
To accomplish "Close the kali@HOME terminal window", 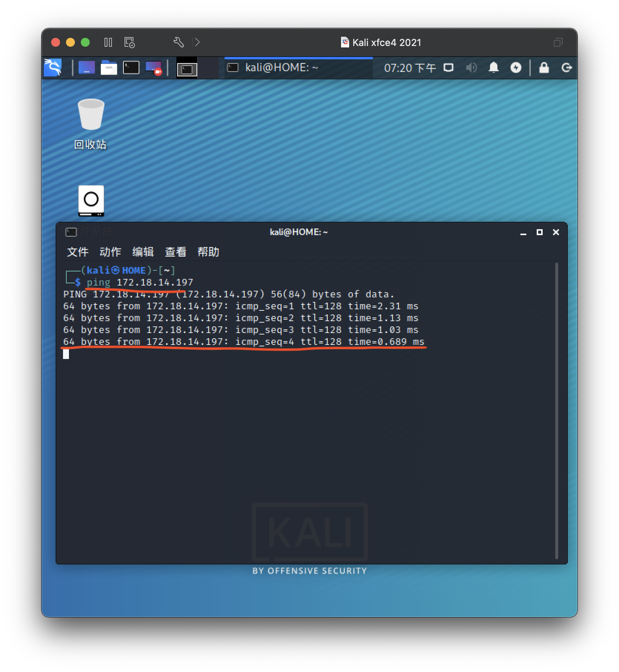I will 556,232.
